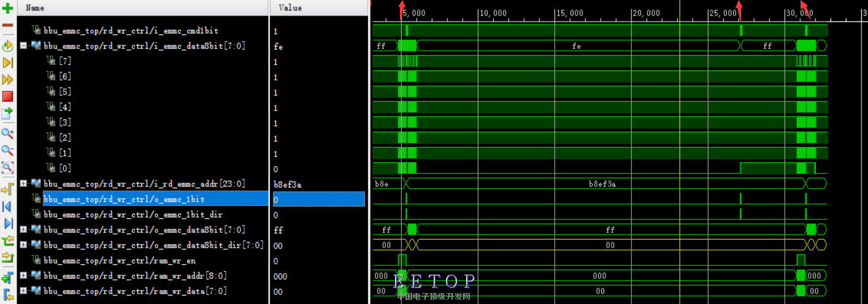The image size is (868, 304).
Task: Click the add marker icon
Action: pyautogui.click(x=7, y=278)
